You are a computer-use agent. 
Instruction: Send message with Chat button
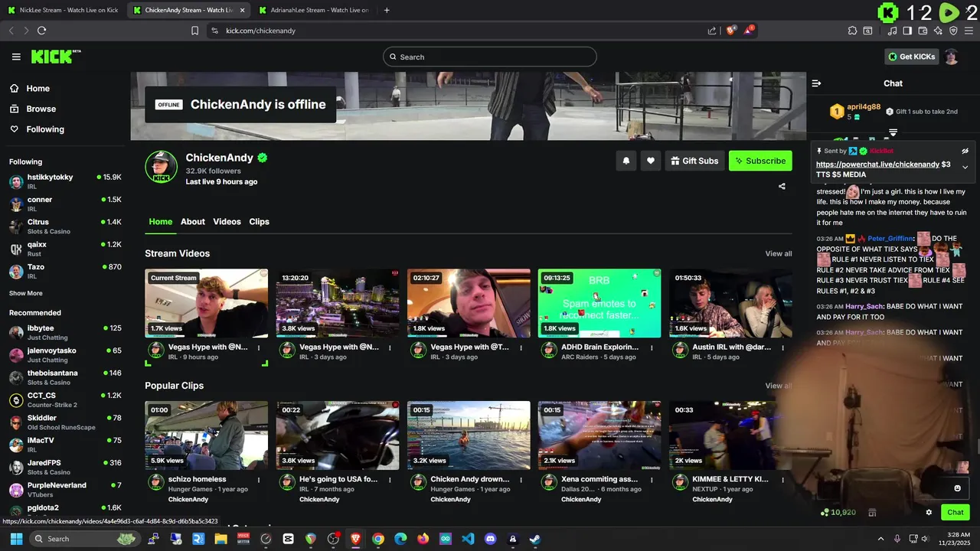pos(955,513)
